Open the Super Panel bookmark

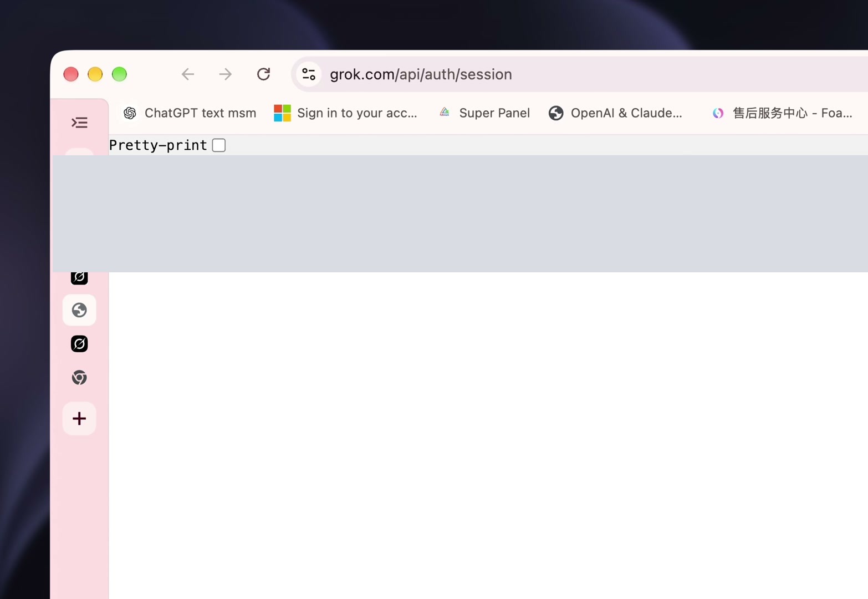click(484, 113)
